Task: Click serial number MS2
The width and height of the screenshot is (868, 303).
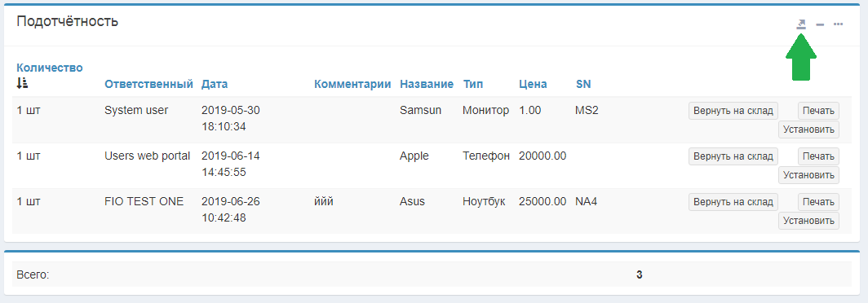Action: [587, 110]
